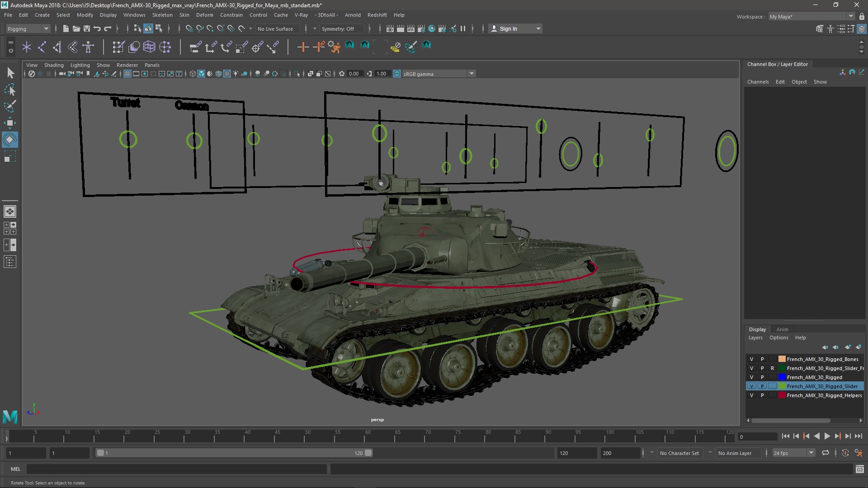Choose the Paint Selection tool

point(10,106)
